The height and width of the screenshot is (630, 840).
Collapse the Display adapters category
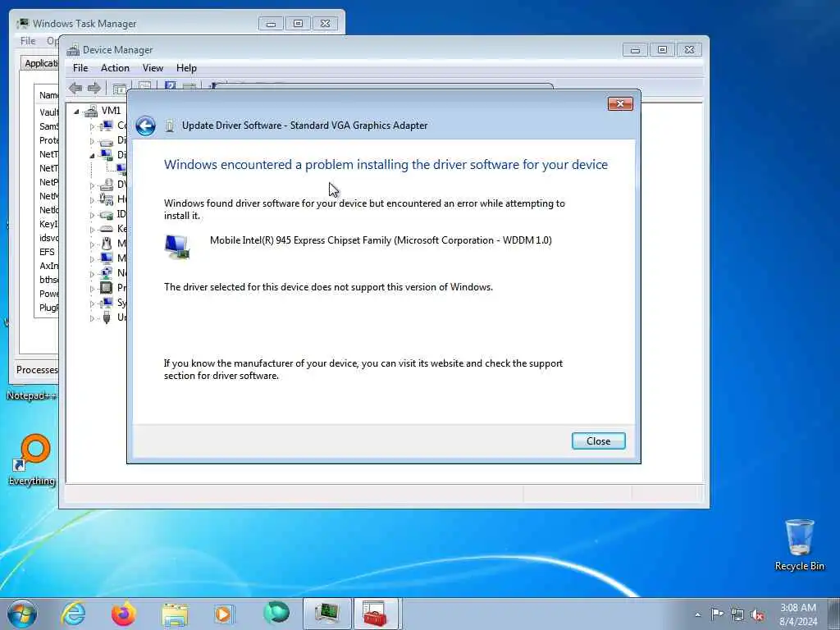point(92,155)
